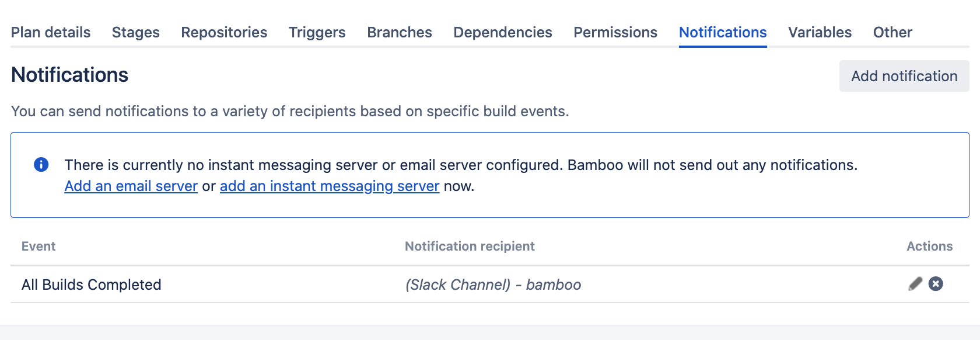Image resolution: width=980 pixels, height=340 pixels.
Task: Open add an instant messaging server link
Action: click(x=330, y=186)
